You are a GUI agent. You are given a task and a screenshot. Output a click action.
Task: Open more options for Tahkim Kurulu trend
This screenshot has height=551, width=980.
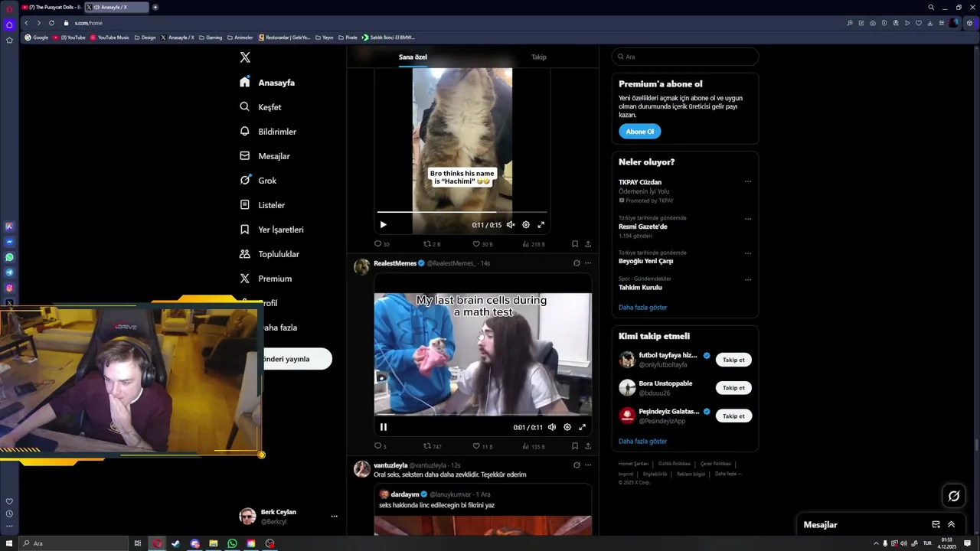pyautogui.click(x=748, y=279)
